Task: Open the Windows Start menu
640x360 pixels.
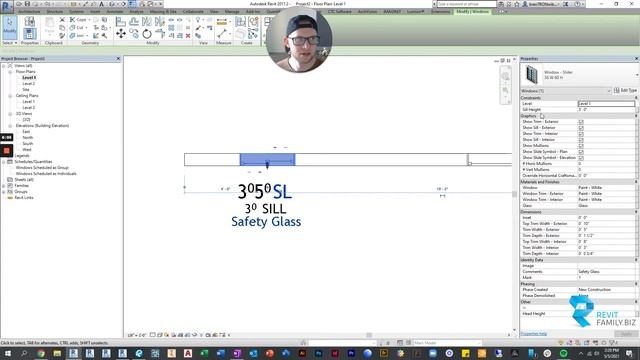Action: 8,353
